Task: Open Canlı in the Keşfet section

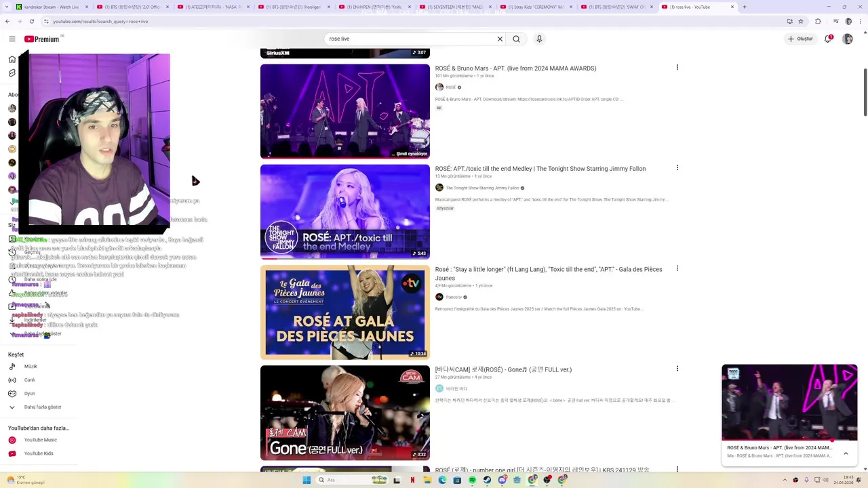Action: [x=30, y=380]
